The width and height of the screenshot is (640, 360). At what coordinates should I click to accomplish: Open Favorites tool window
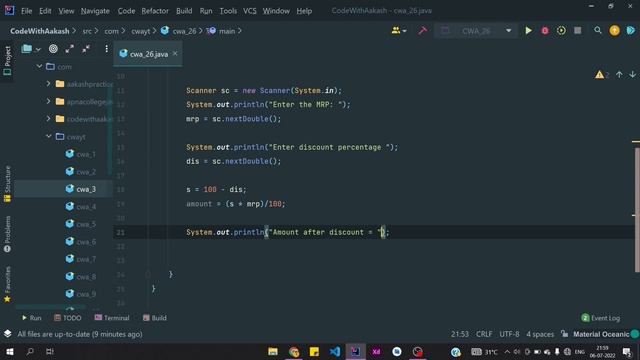[x=7, y=284]
